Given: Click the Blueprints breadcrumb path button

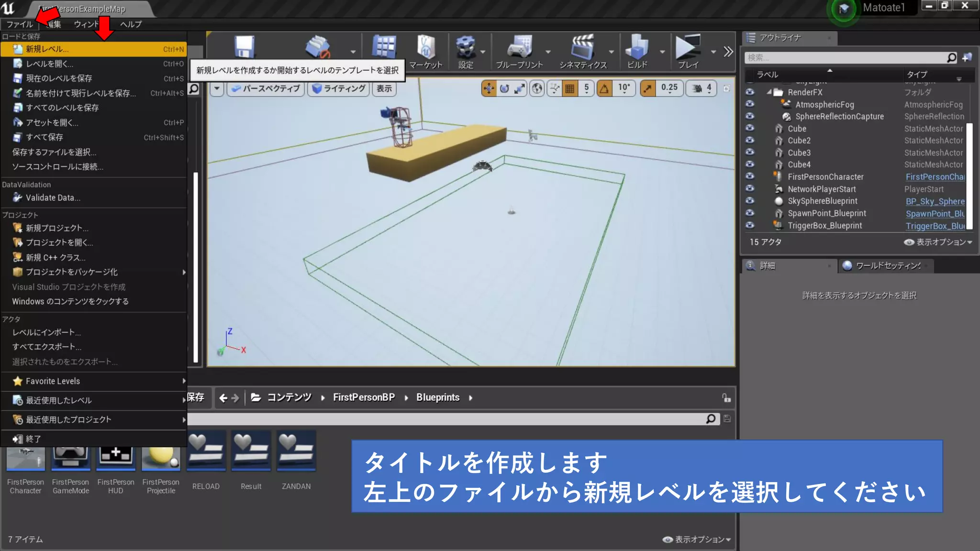Looking at the screenshot, I should pos(437,397).
